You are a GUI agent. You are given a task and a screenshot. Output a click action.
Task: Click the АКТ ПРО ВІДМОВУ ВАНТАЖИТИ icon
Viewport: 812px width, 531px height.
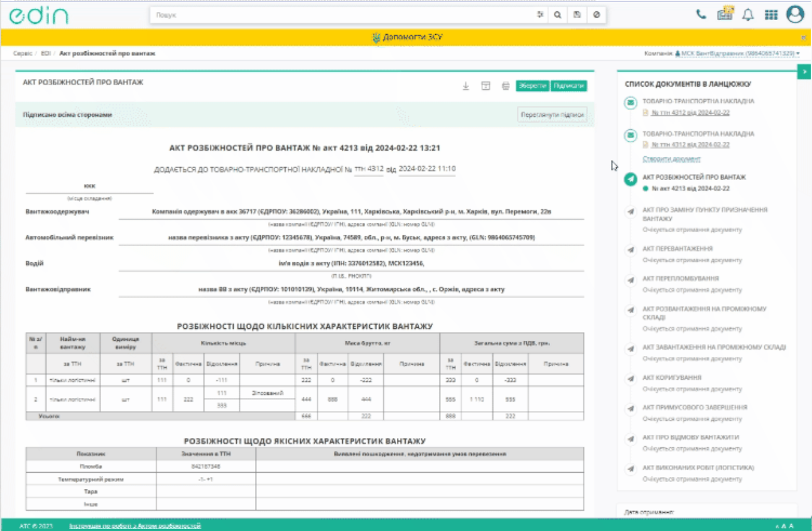(631, 438)
